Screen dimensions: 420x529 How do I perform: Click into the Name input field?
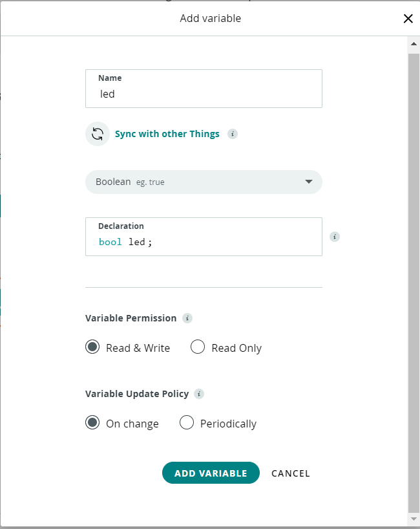coord(204,94)
